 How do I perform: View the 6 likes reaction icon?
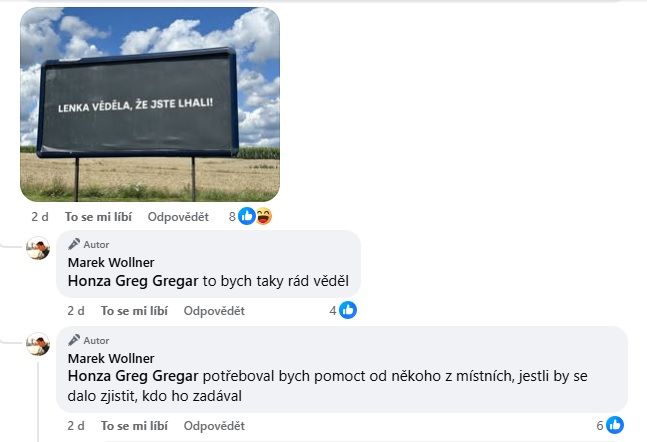(615, 425)
